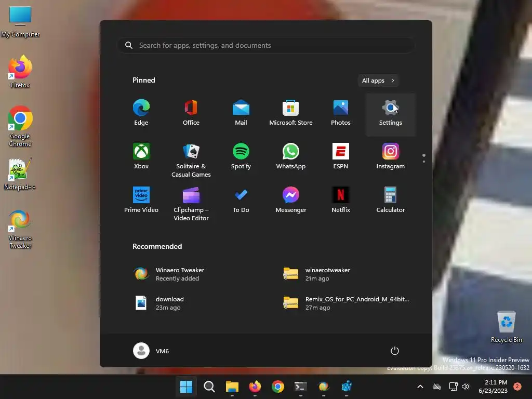Open Clipchamp Video Editor
Viewport: 532px width, 399px height.
click(x=191, y=204)
